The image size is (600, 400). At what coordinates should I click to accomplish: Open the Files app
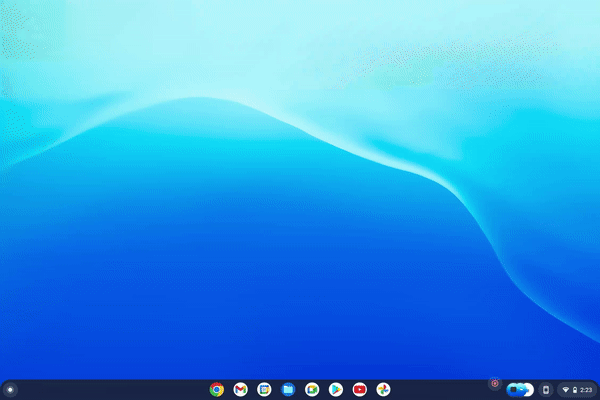click(x=288, y=389)
